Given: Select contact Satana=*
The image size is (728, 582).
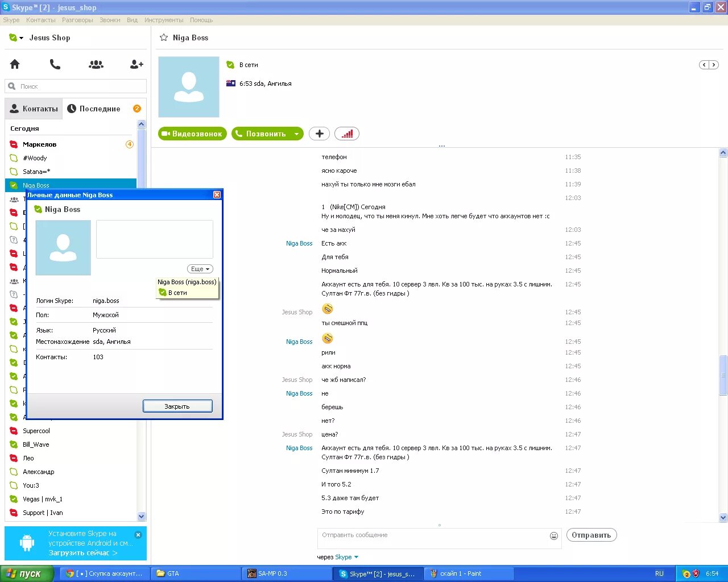Looking at the screenshot, I should coord(71,172).
